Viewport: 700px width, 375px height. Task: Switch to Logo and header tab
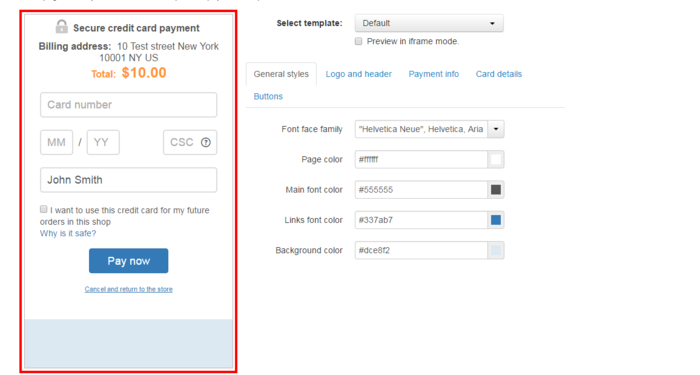pyautogui.click(x=358, y=74)
